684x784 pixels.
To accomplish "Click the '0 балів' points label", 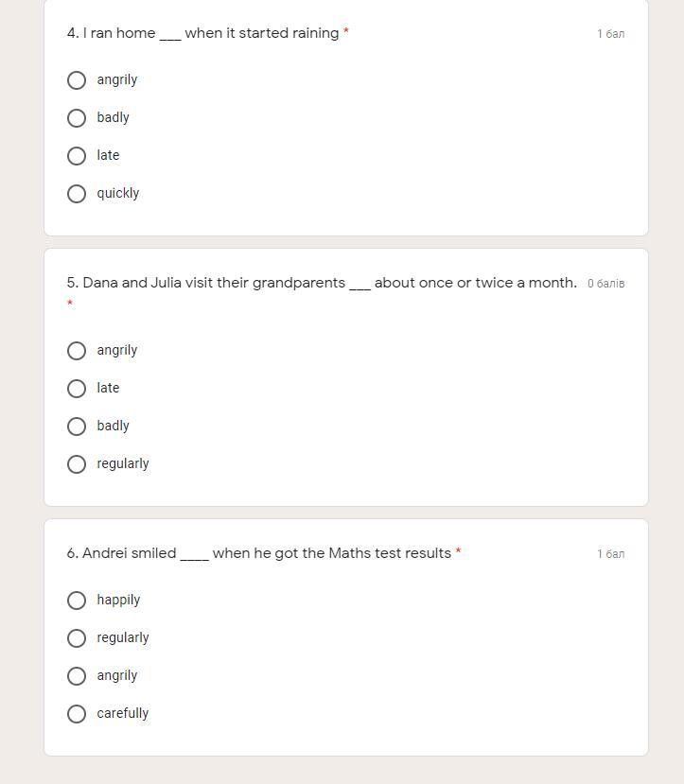I will pyautogui.click(x=605, y=284).
